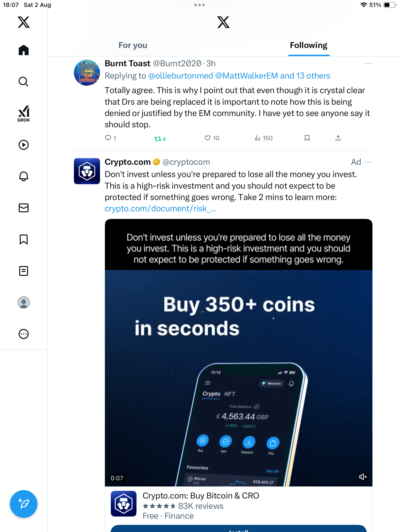Open Grok from the sidebar
Screen dimensions: 399x532
24,114
